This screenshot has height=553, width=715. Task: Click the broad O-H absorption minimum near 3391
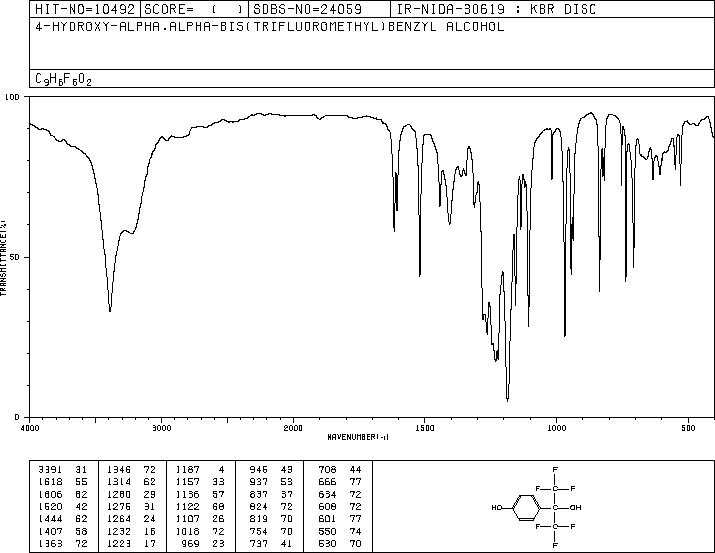click(x=110, y=310)
